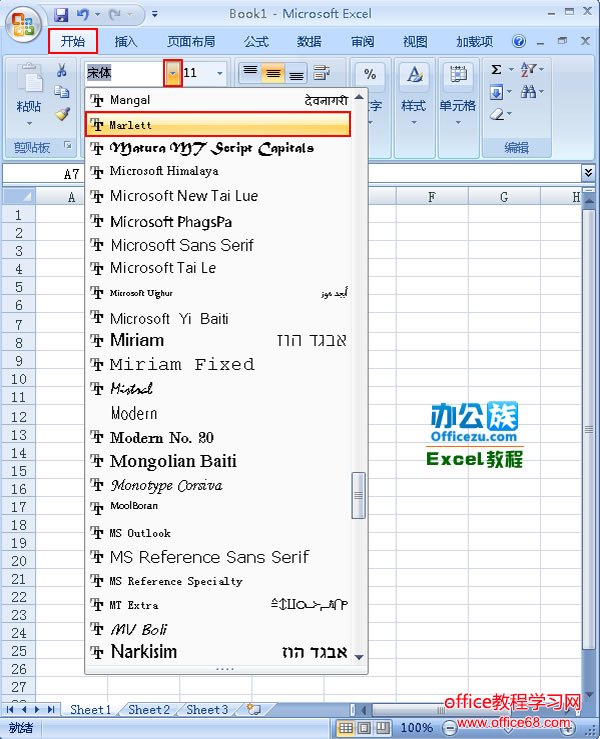The height and width of the screenshot is (739, 600).
Task: Click the font name box showing 宋体
Action: pyautogui.click(x=124, y=73)
